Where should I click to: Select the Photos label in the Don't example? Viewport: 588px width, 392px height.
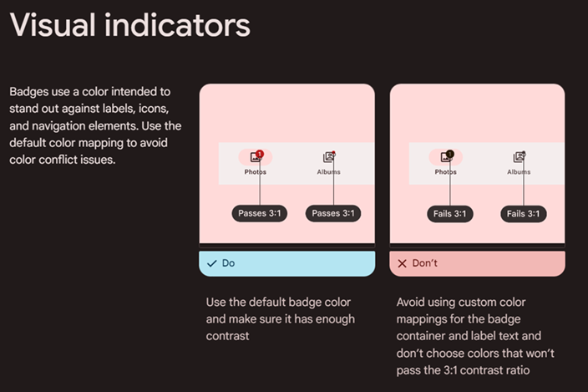click(445, 172)
